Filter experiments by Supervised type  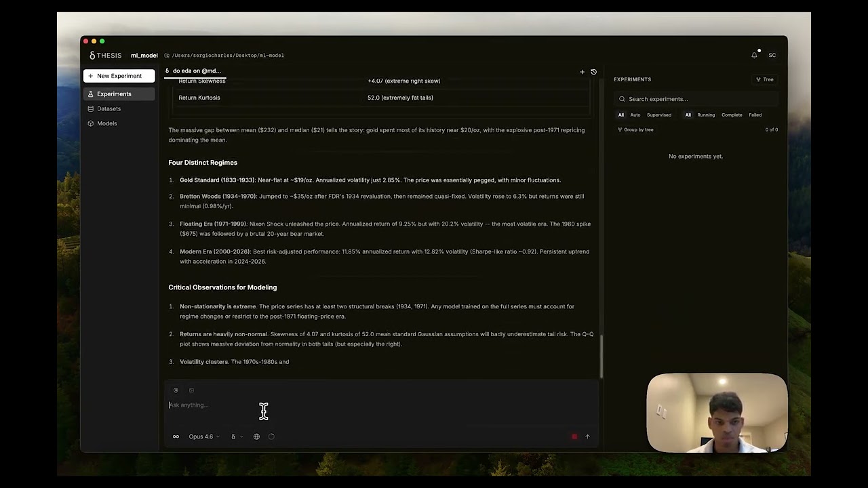pyautogui.click(x=659, y=115)
